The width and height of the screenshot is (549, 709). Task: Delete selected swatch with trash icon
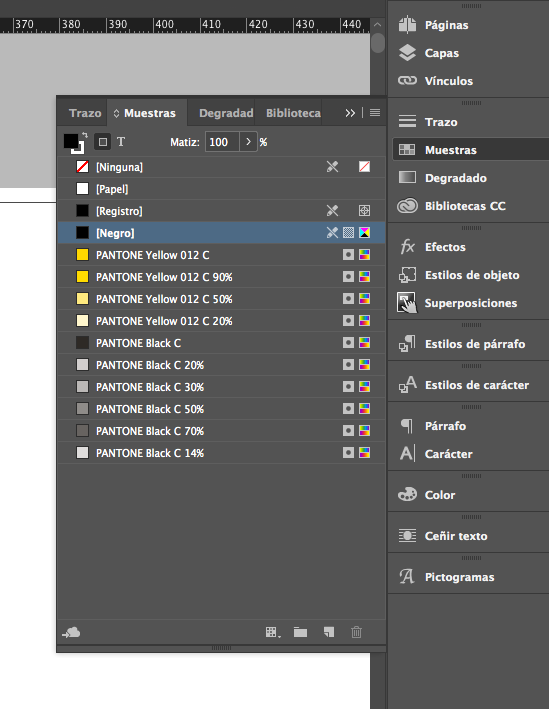point(356,632)
